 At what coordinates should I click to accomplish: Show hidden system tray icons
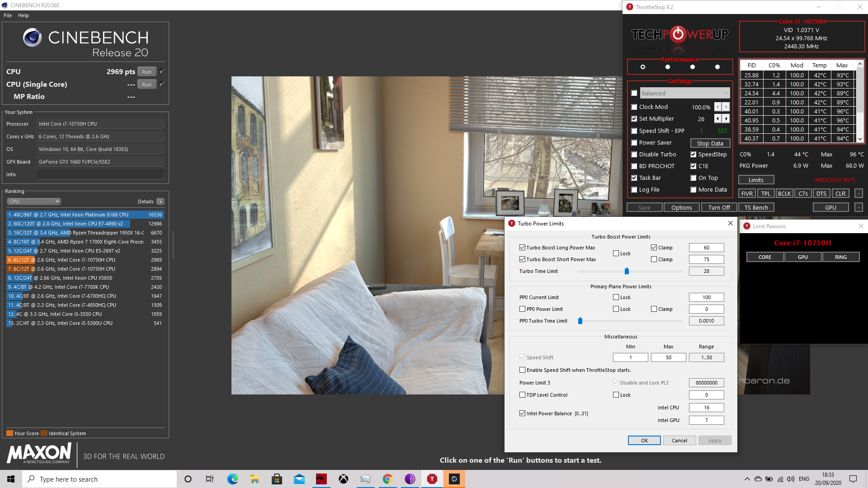(x=747, y=479)
